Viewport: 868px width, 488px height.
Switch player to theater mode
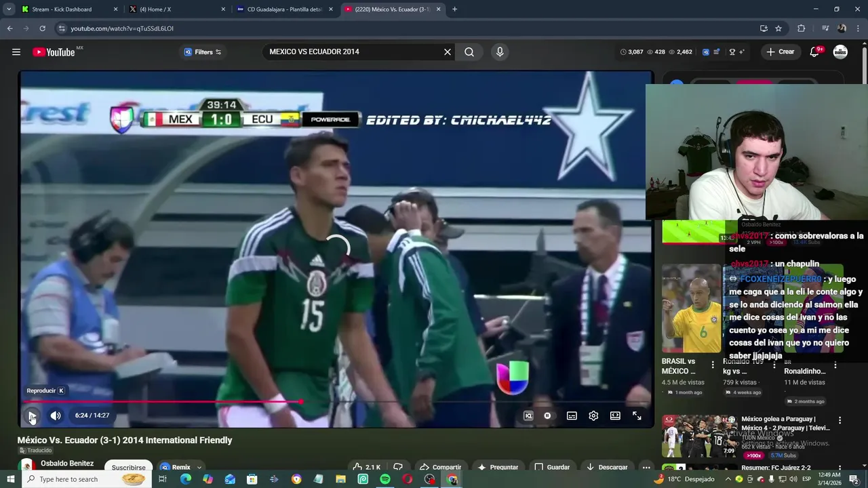click(x=615, y=415)
